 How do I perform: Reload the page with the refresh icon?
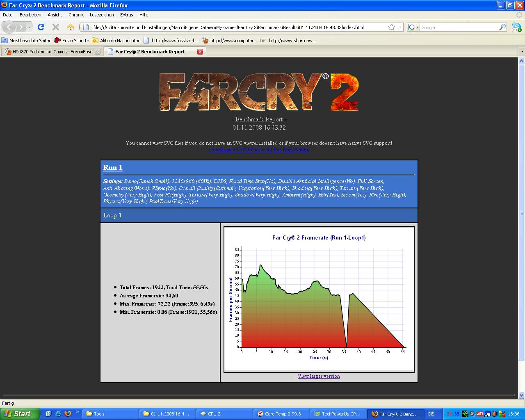(41, 27)
